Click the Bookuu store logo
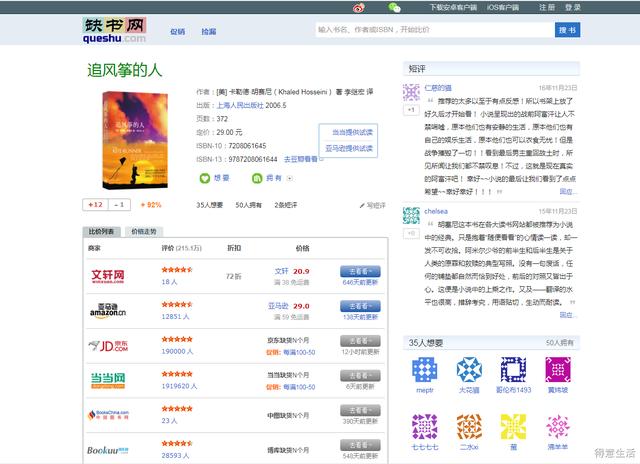 pos(108,450)
